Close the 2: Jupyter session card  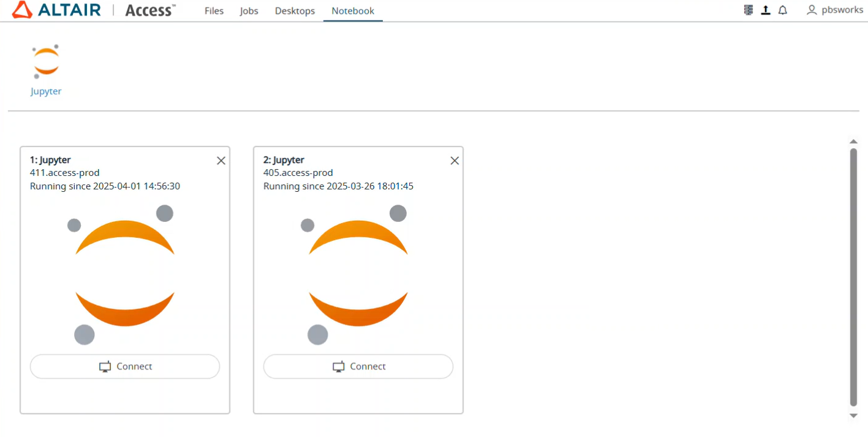pos(455,161)
